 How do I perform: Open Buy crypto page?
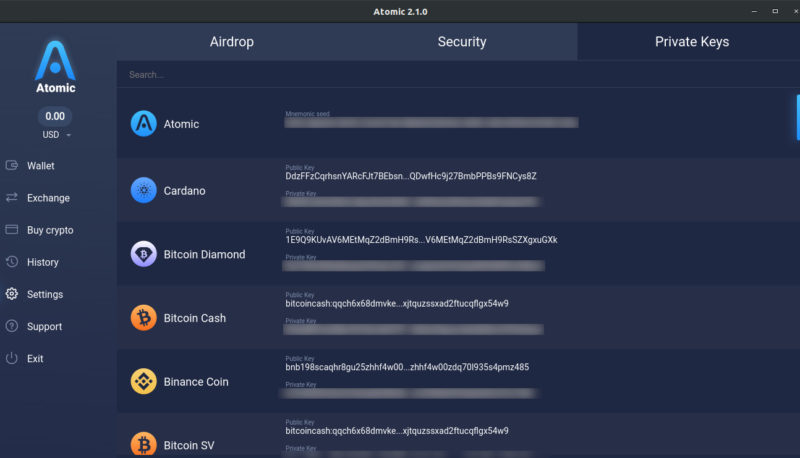click(x=49, y=230)
